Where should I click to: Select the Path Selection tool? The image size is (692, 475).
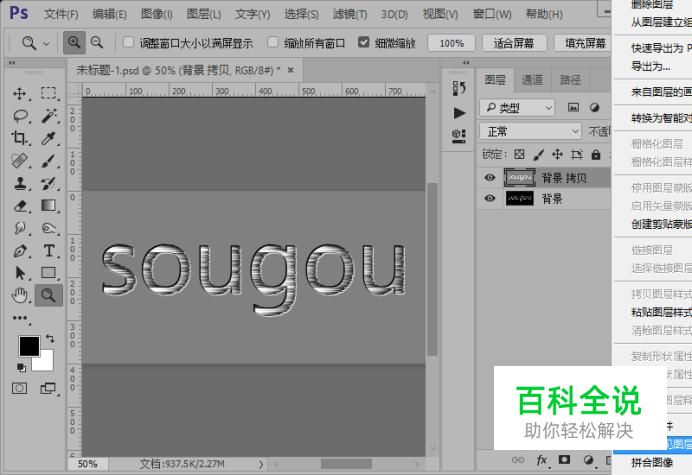point(19,273)
